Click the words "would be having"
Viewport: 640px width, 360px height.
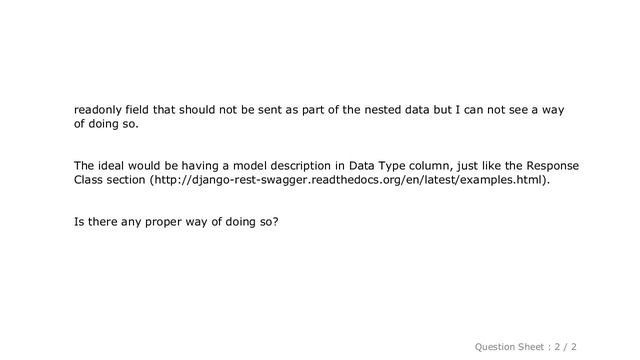click(173, 166)
